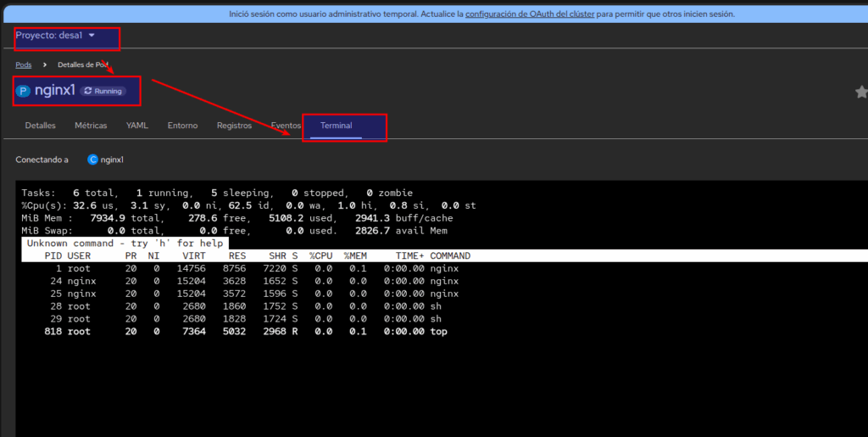Open the nginx1 container selector

click(x=113, y=160)
